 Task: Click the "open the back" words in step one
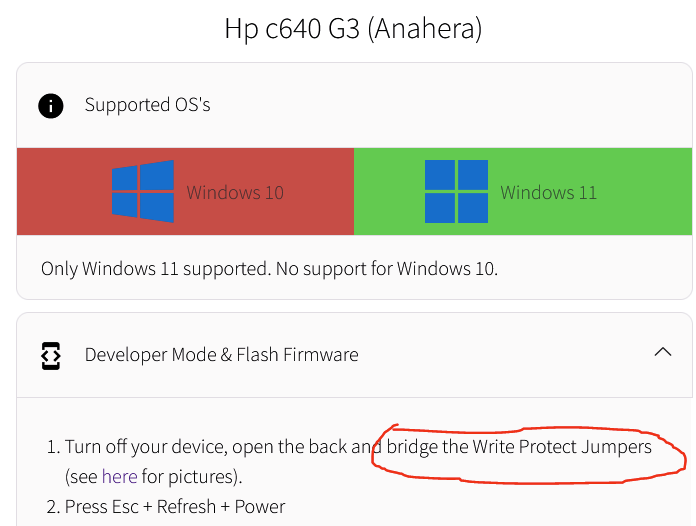tap(290, 447)
